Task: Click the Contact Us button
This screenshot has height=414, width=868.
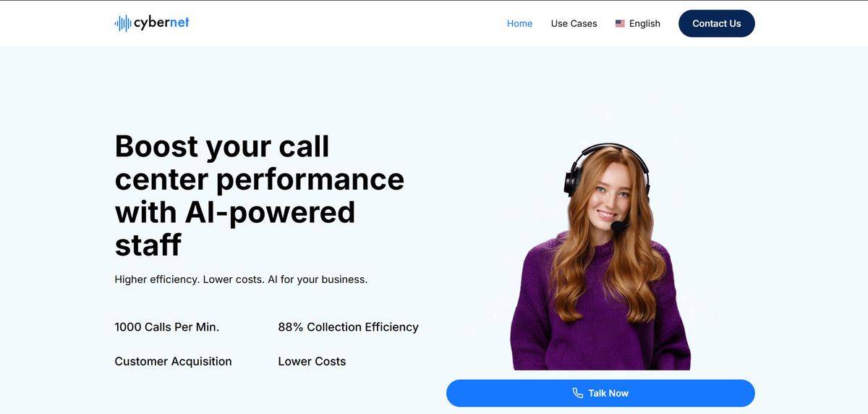Action: (716, 23)
